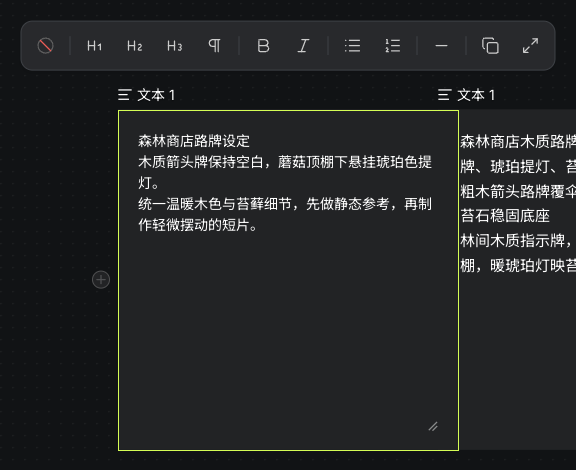Insert a numbered list

(x=393, y=46)
